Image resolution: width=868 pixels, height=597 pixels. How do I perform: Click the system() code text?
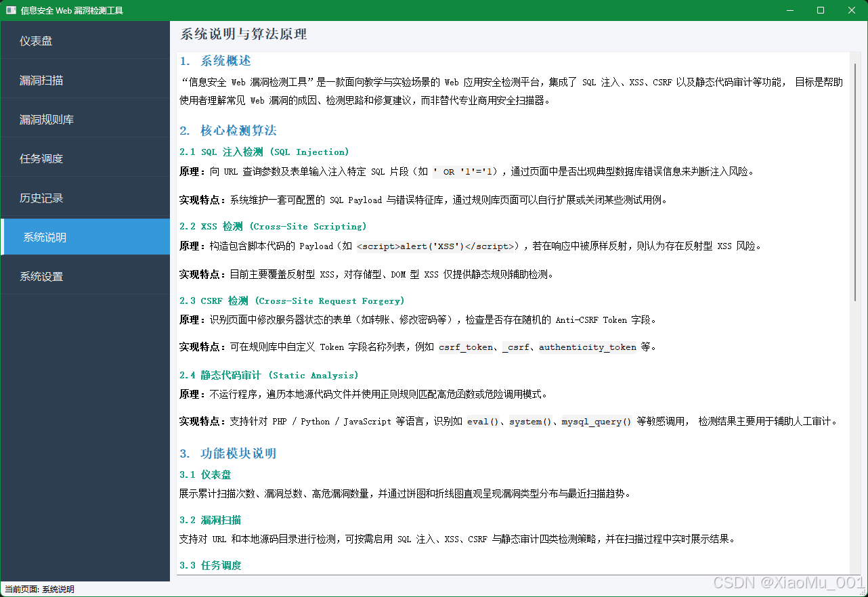531,422
